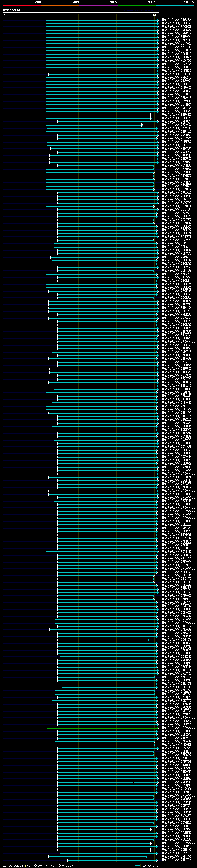The height and width of the screenshot is (868, 197).
Task: Select hit label UniRef100_A9UDR6
Action: [x=177, y=460]
